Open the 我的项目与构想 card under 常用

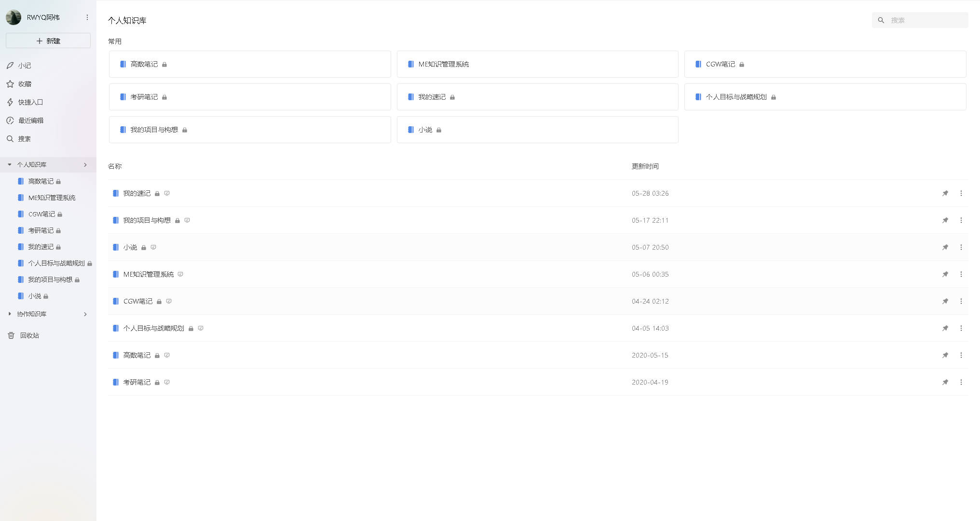pyautogui.click(x=249, y=130)
